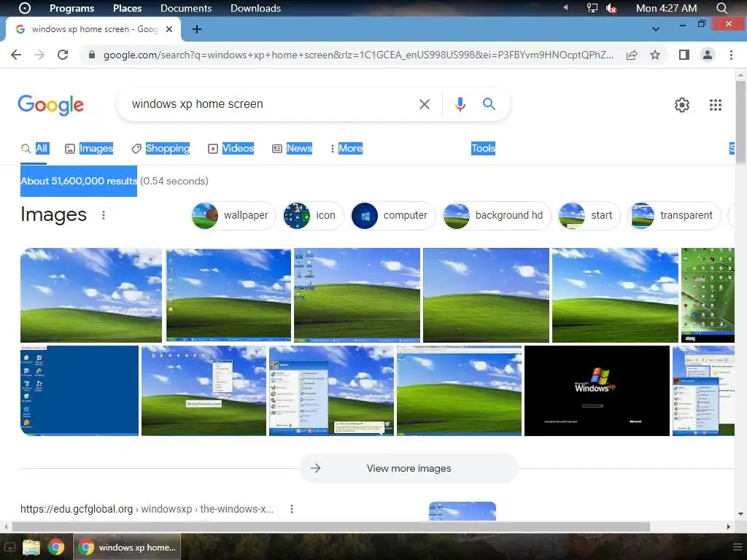Click the vertical page scrollbar thumb
747x560 pixels.
click(x=740, y=122)
